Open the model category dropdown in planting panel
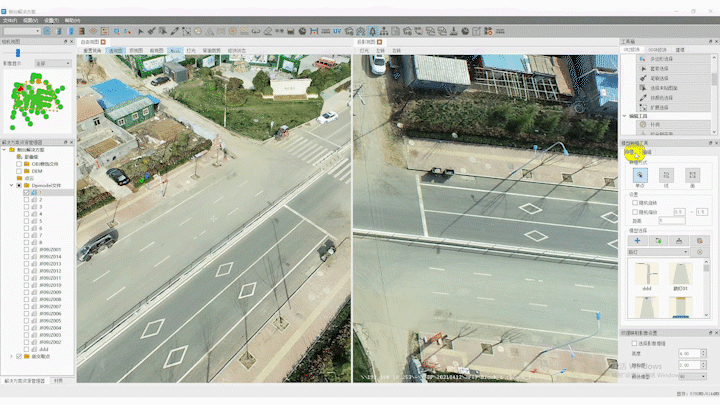 tap(658, 252)
